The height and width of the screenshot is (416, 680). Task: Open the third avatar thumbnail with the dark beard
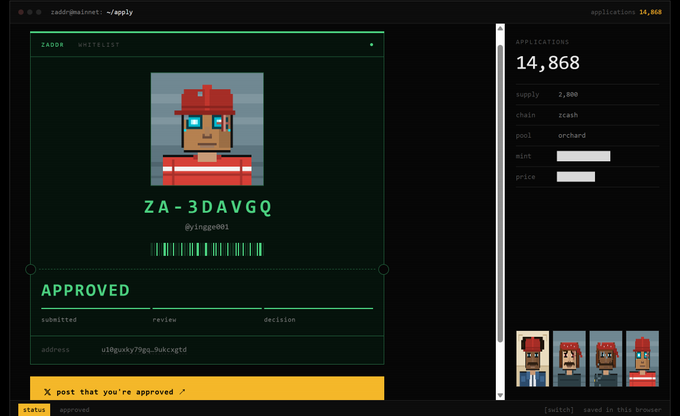point(605,359)
